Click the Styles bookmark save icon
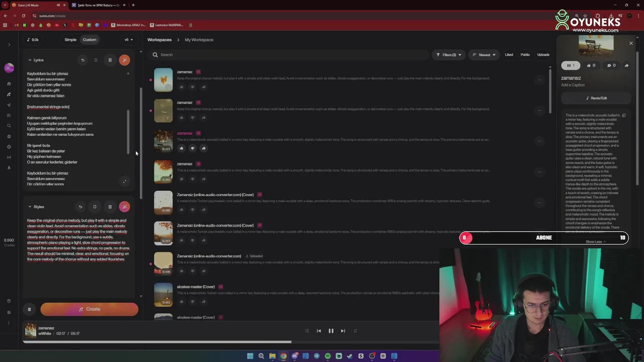The width and height of the screenshot is (644, 362). click(95, 207)
